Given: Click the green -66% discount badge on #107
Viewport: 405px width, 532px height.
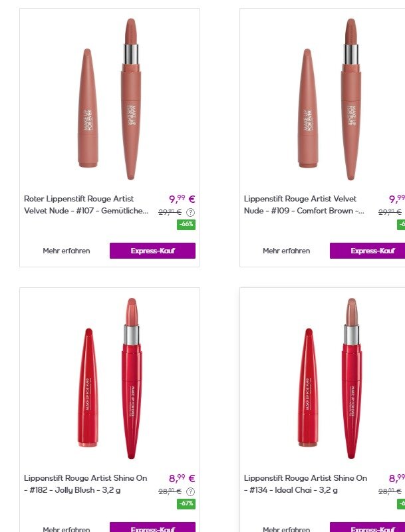Looking at the screenshot, I should (x=186, y=225).
